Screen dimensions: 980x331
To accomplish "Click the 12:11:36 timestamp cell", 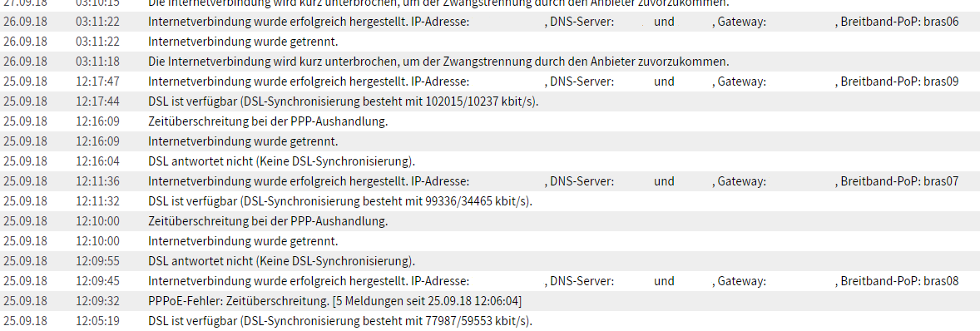I will [97, 182].
